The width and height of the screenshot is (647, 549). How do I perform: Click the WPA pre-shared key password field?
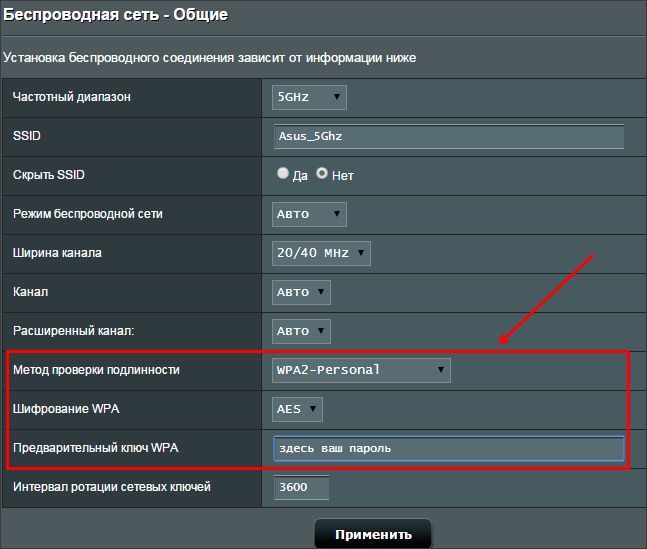click(x=449, y=448)
